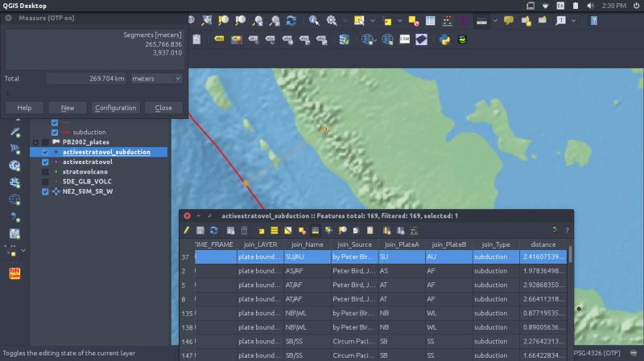The height and width of the screenshot is (361, 644).
Task: Click the AS/AF join_Name cell
Action: coord(308,271)
